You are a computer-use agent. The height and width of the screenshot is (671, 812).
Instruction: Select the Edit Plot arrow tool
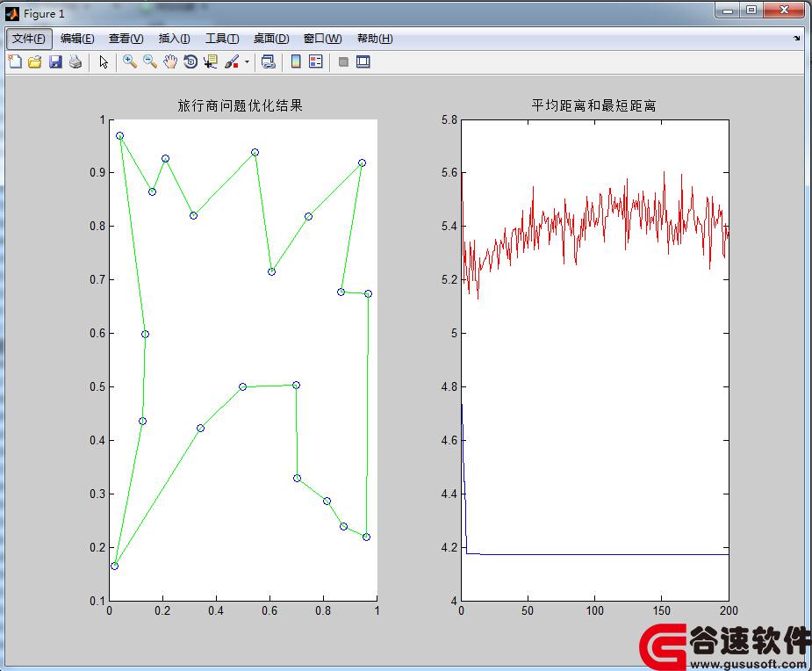(104, 62)
